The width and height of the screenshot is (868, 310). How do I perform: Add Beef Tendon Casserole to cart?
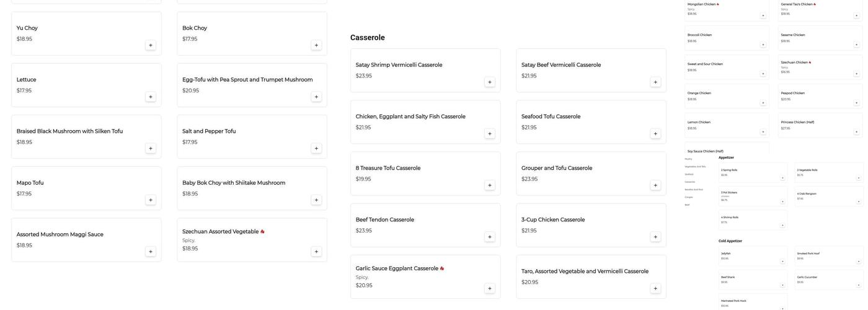(490, 237)
